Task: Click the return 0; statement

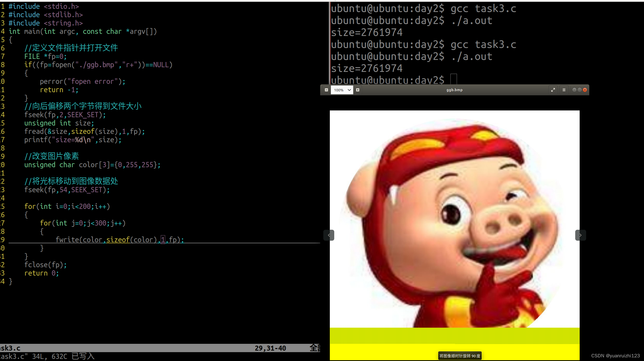Action: [42, 273]
